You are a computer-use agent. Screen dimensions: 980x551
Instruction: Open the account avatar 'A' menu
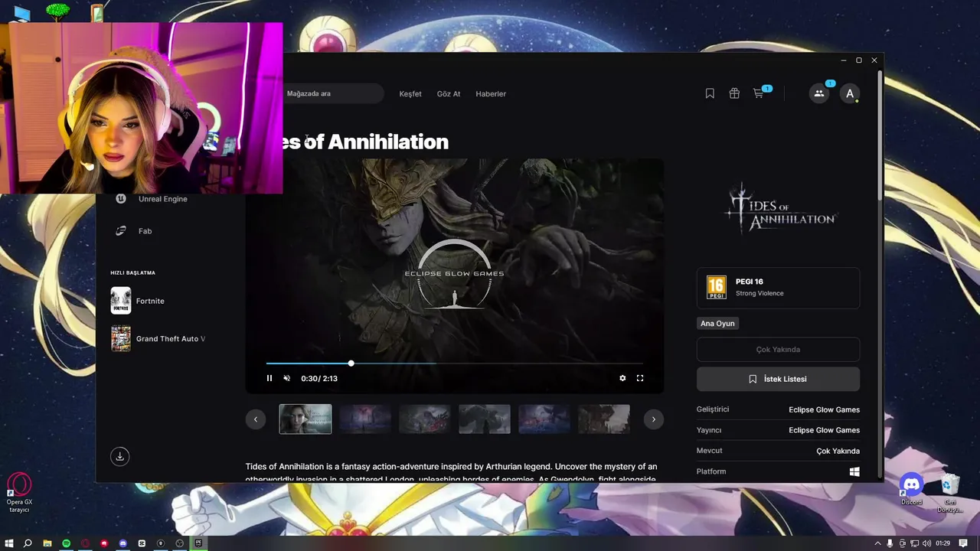tap(850, 93)
